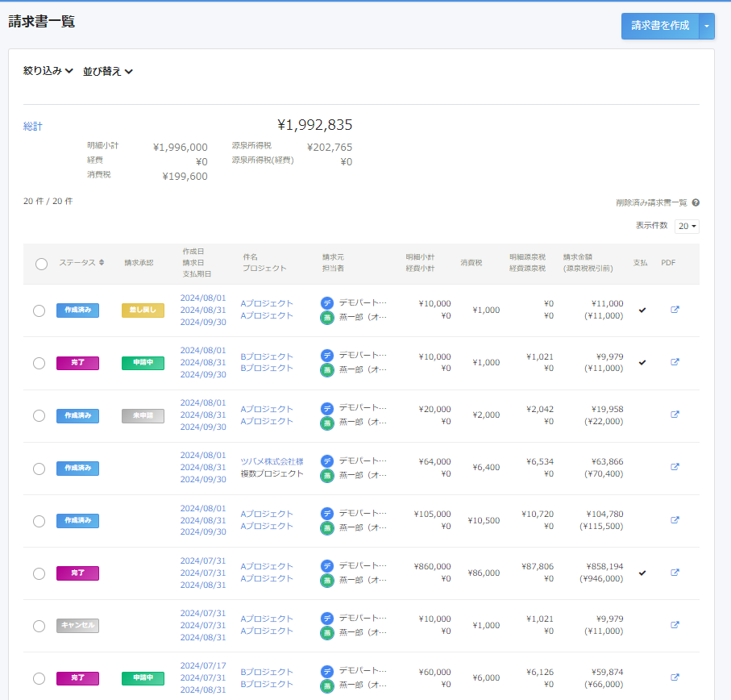
Task: Open the 表示件数 20 dropdown
Action: click(x=687, y=226)
